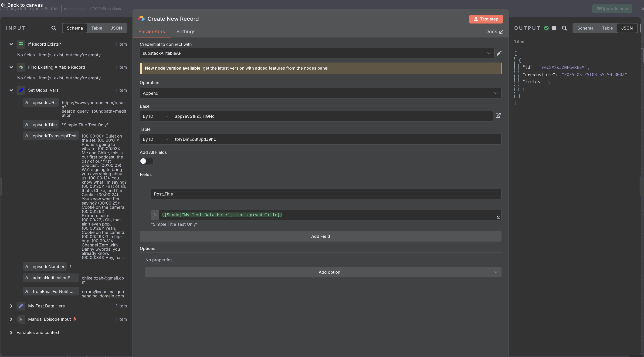Open expression editor expand icon

pos(498,217)
